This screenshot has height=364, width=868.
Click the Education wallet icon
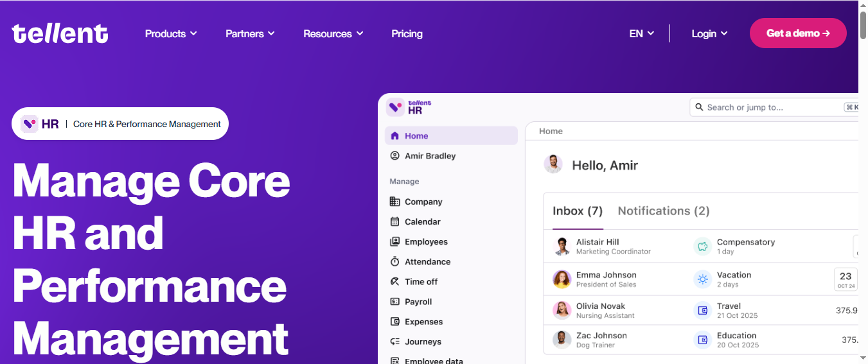click(x=703, y=340)
